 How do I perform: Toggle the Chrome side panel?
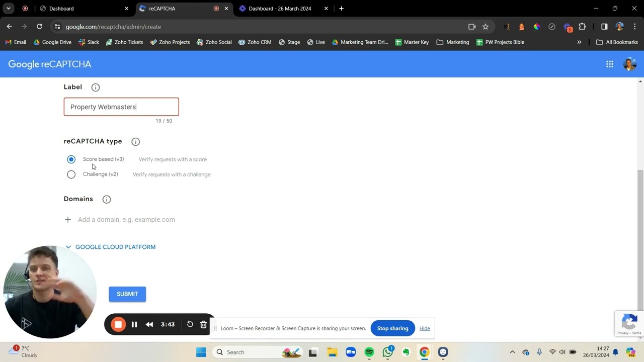[604, 27]
